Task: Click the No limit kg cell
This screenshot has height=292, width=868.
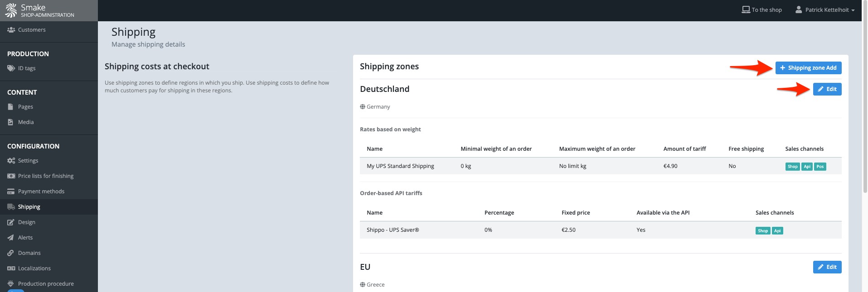Action: click(572, 166)
